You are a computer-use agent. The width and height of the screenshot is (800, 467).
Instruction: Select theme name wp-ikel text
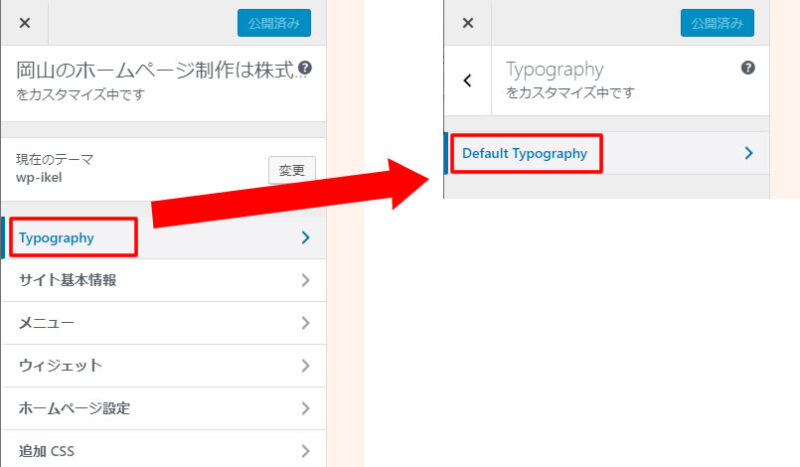[39, 178]
